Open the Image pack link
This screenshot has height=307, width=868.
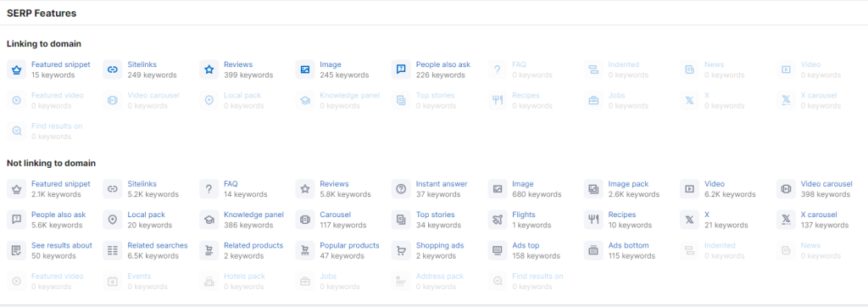tap(628, 183)
